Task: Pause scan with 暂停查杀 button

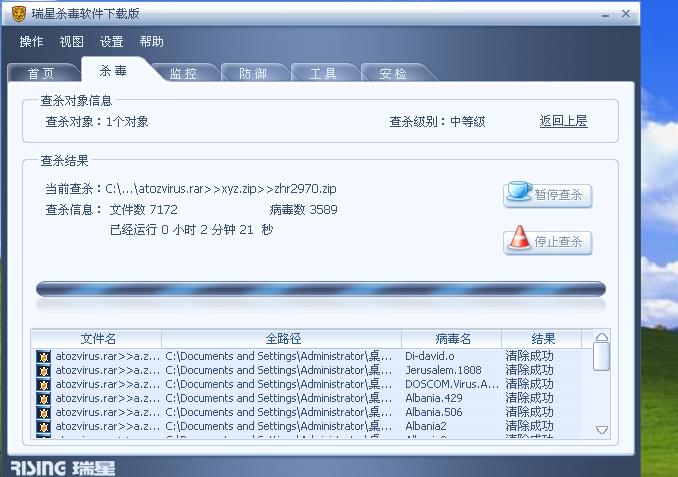Action: pos(547,195)
